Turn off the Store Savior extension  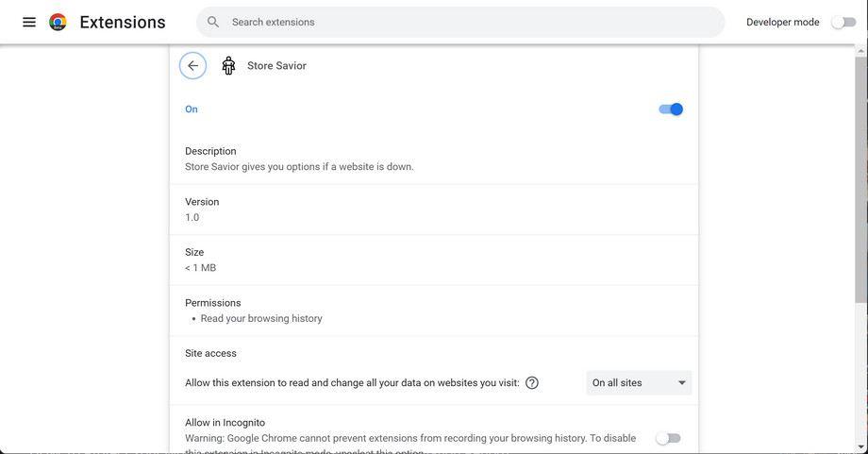coord(670,109)
